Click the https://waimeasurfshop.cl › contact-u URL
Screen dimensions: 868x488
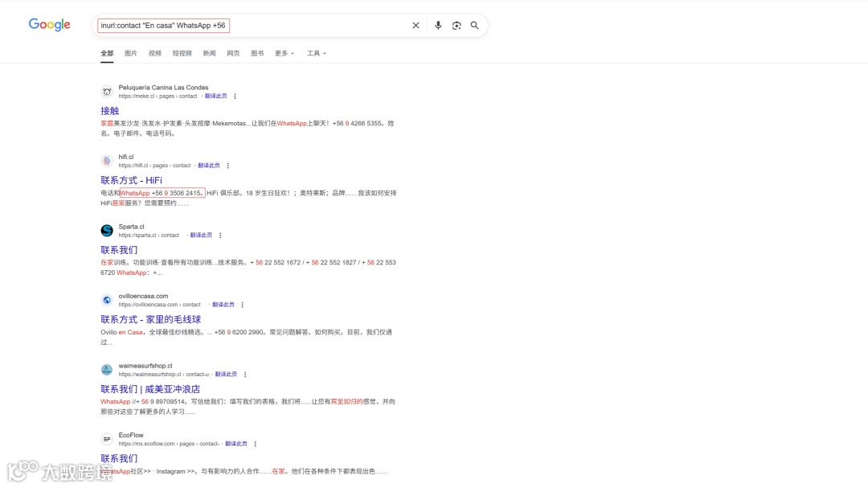(164, 375)
